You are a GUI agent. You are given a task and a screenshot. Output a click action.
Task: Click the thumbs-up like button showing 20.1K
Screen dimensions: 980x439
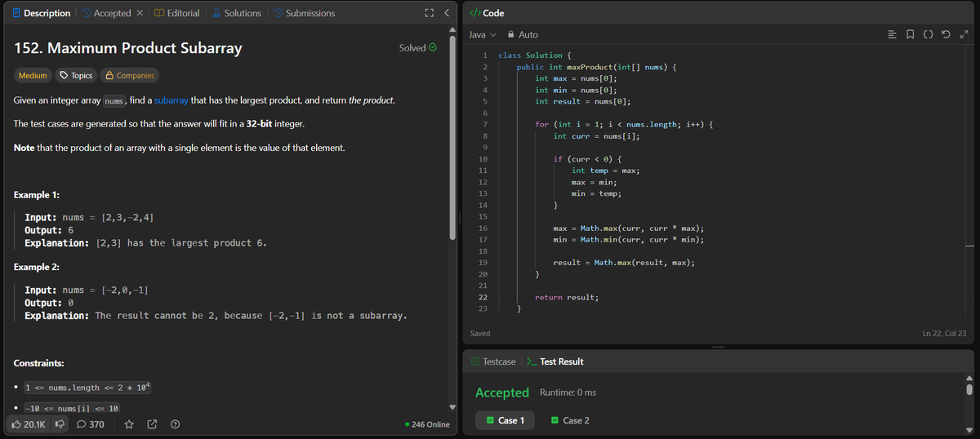[x=29, y=424]
